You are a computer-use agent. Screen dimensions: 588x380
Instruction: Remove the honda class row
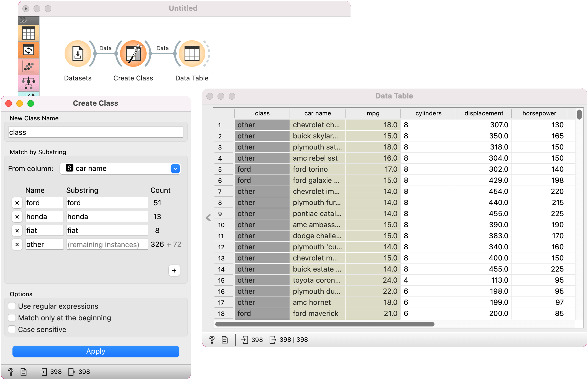coord(17,216)
